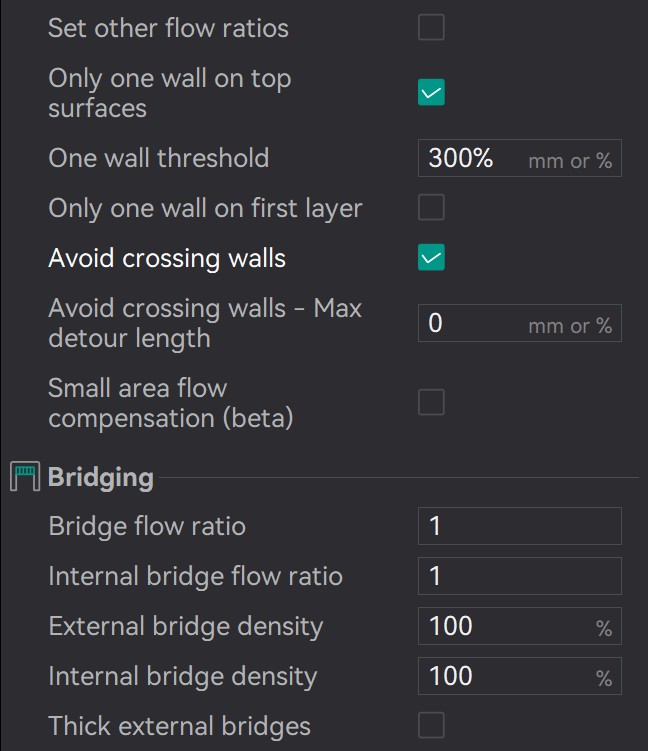Click the Avoid crossing walls label
Viewport: 648px width, 751px height.
[167, 258]
